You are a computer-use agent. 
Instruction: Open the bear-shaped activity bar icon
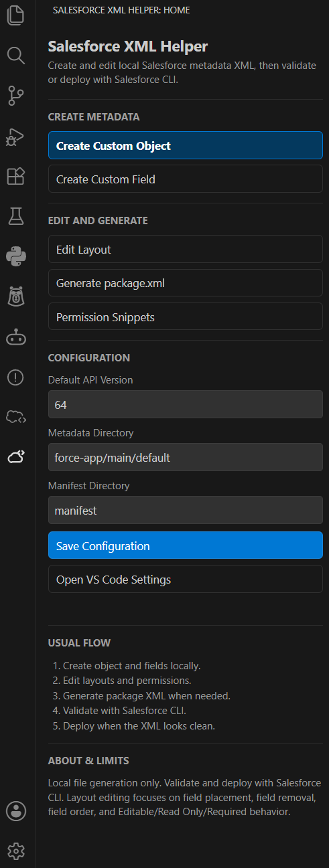(x=15, y=296)
